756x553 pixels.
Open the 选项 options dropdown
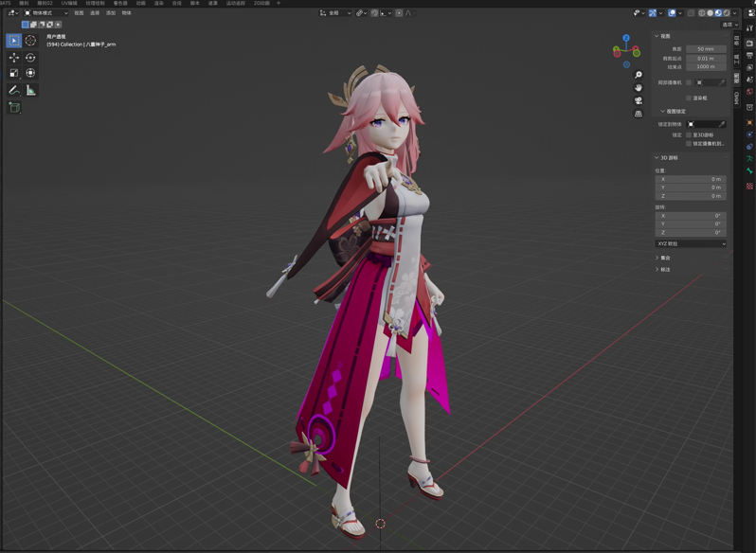coord(730,25)
